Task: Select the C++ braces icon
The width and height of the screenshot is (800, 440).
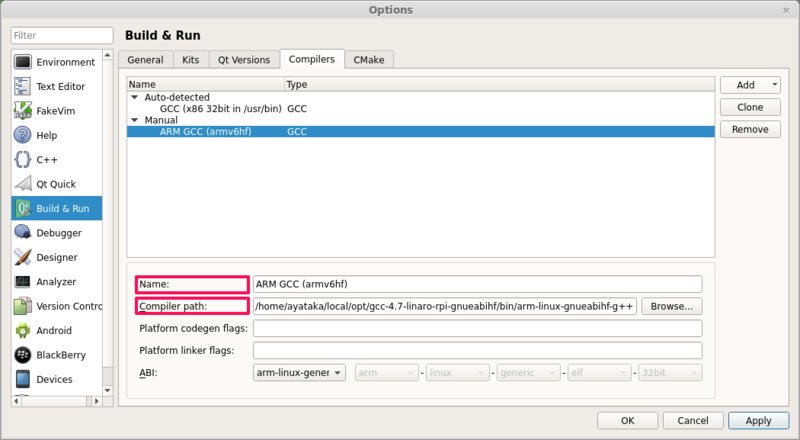Action: tap(22, 160)
